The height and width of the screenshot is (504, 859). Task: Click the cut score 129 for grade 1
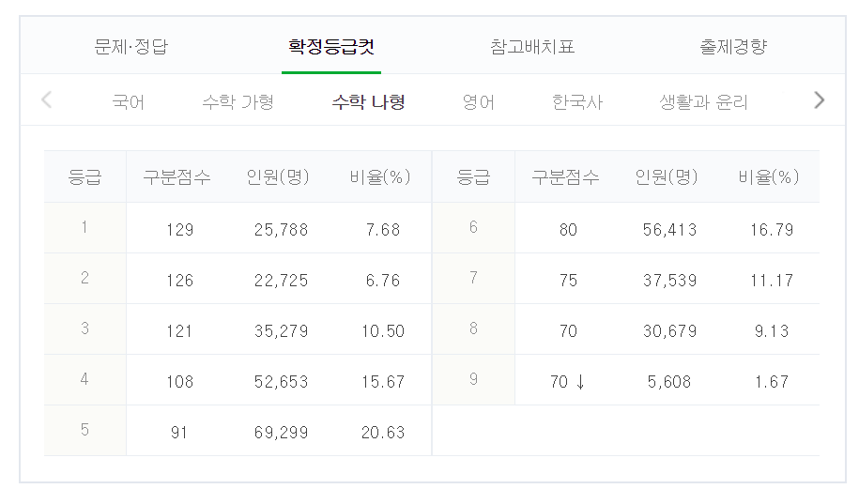pos(179,230)
